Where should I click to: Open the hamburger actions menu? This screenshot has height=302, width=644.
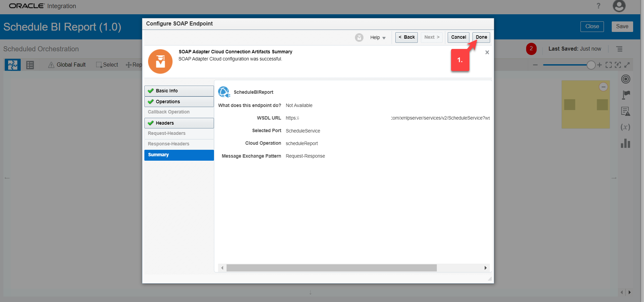coord(620,49)
